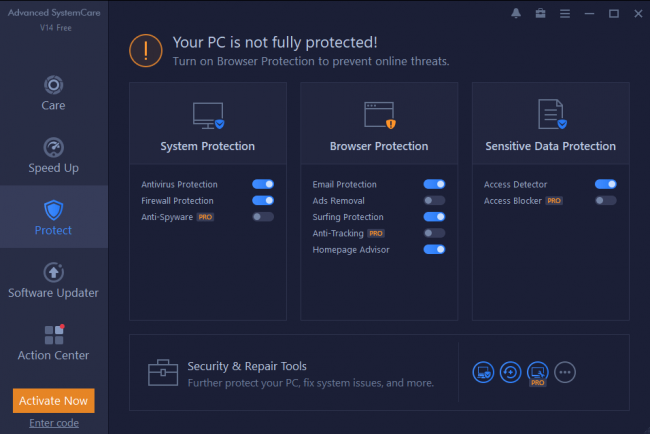Image resolution: width=650 pixels, height=434 pixels.
Task: Open the System Protection monitor icon
Action: point(207,116)
